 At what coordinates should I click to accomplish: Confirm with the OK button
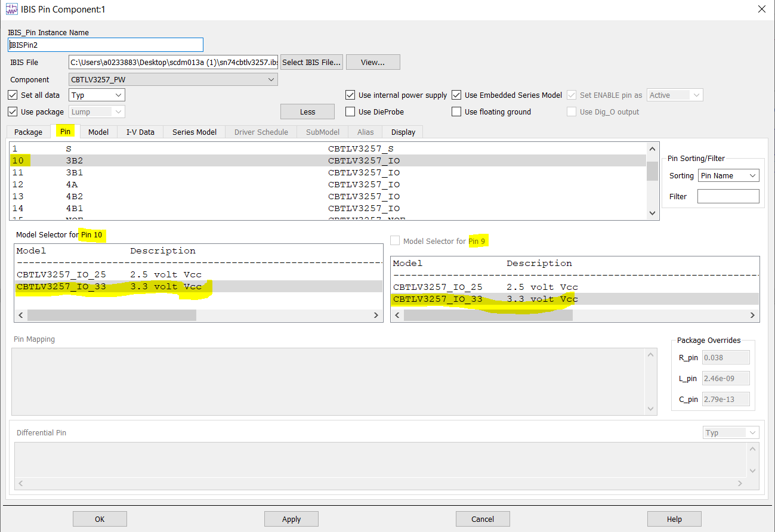100,519
